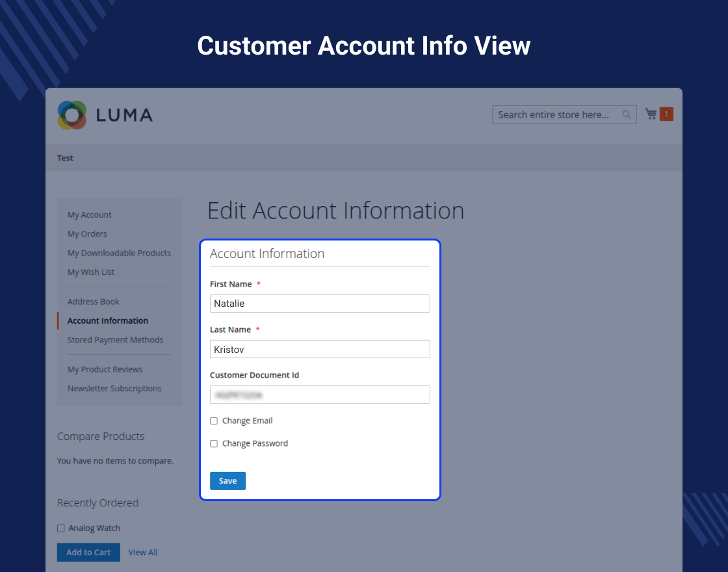This screenshot has width=728, height=572.
Task: Click the search magnifier icon
Action: tap(627, 115)
